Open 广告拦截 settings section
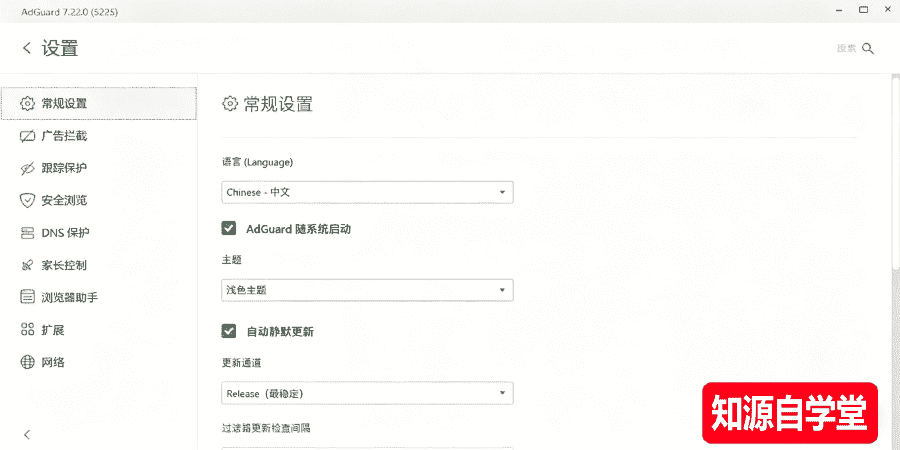 [x=99, y=136]
